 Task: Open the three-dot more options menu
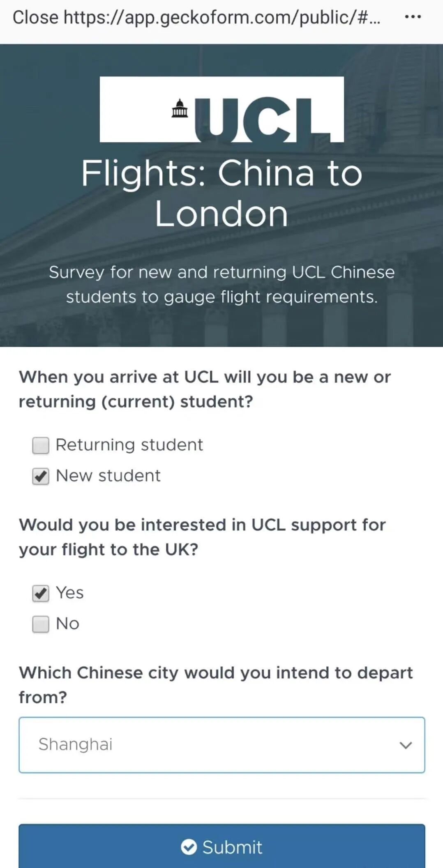click(x=413, y=17)
